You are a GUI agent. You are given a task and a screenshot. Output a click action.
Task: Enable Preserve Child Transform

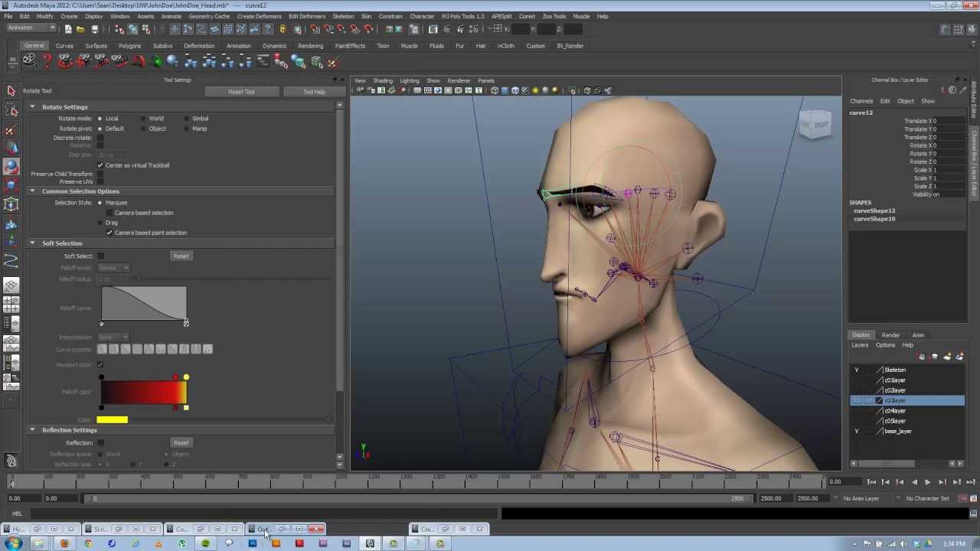[100, 174]
